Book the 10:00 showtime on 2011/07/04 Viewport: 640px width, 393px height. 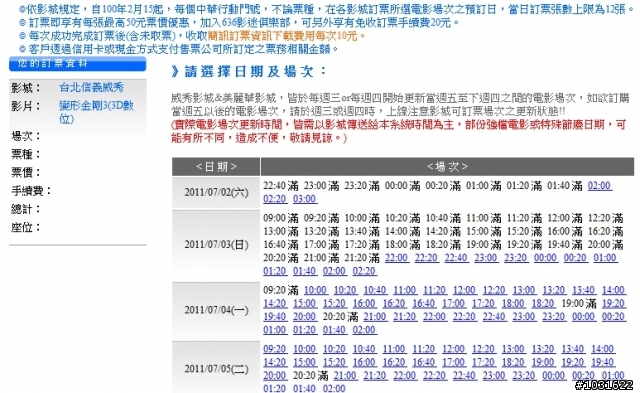[x=316, y=290]
